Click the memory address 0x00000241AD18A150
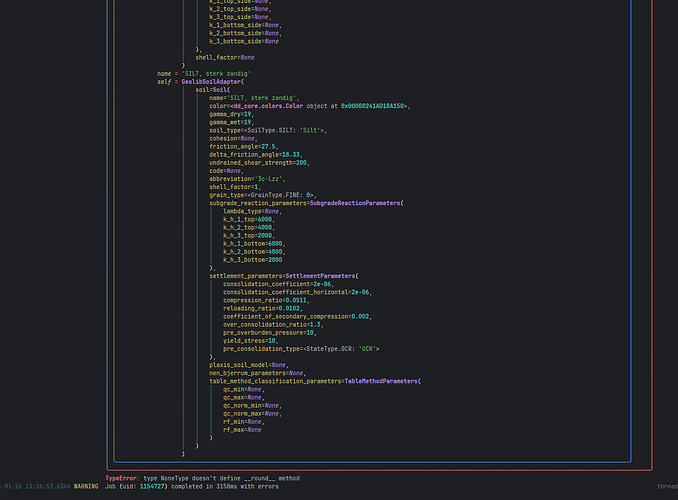Viewport: 678px width, 500px height. coord(374,105)
